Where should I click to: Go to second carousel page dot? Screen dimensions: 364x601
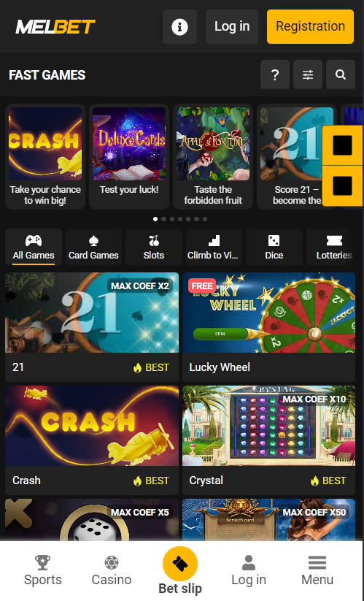point(164,219)
